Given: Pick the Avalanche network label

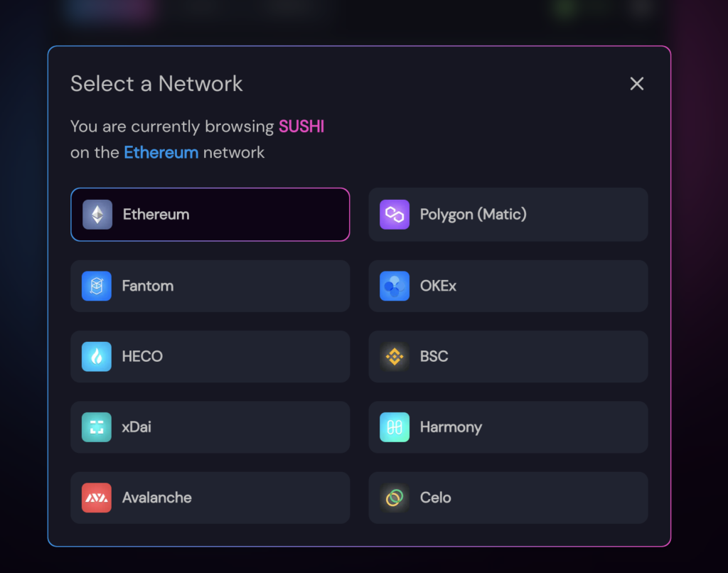Looking at the screenshot, I should tap(157, 498).
